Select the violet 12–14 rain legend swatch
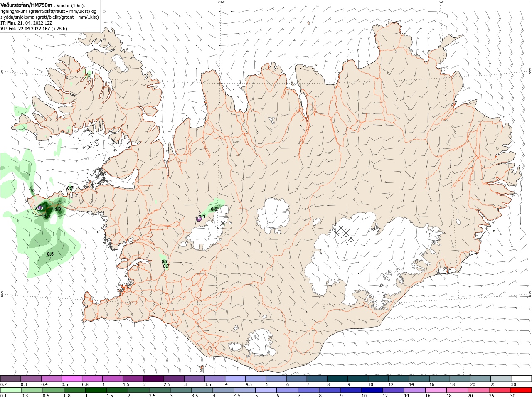Image resolution: width=532 pixels, height=399 pixels. pyautogui.click(x=393, y=390)
